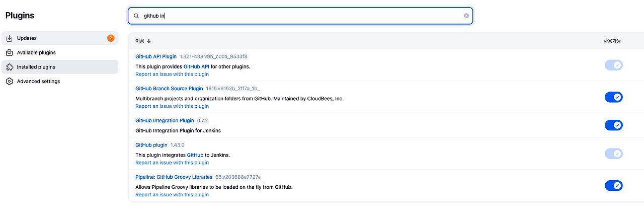This screenshot has width=644, height=223.
Task: Disable the GitHub Integration Plugin switch
Action: click(x=614, y=125)
